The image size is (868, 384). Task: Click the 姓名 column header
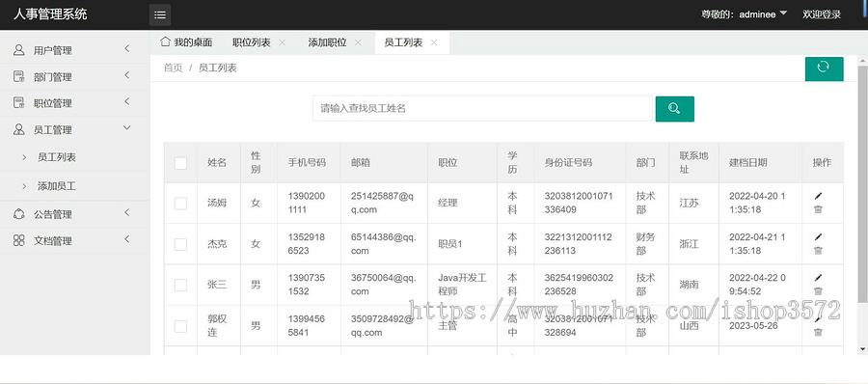pos(217,163)
